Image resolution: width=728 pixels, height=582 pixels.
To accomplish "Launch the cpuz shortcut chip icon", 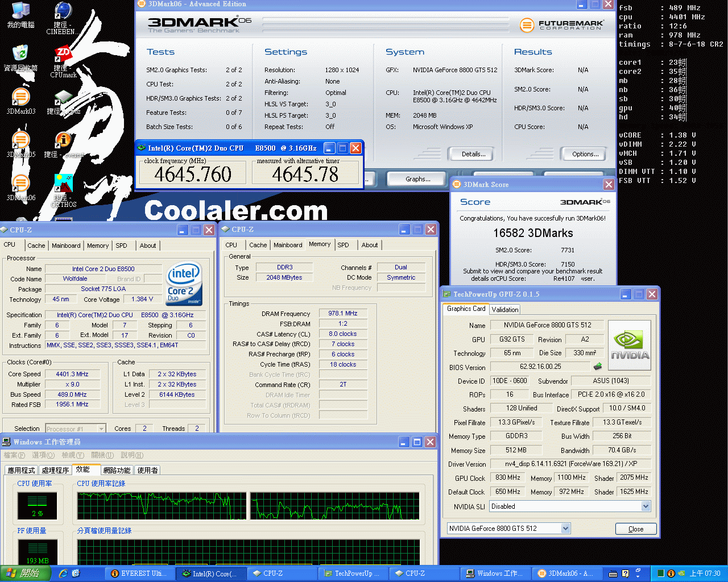I will pyautogui.click(x=63, y=101).
